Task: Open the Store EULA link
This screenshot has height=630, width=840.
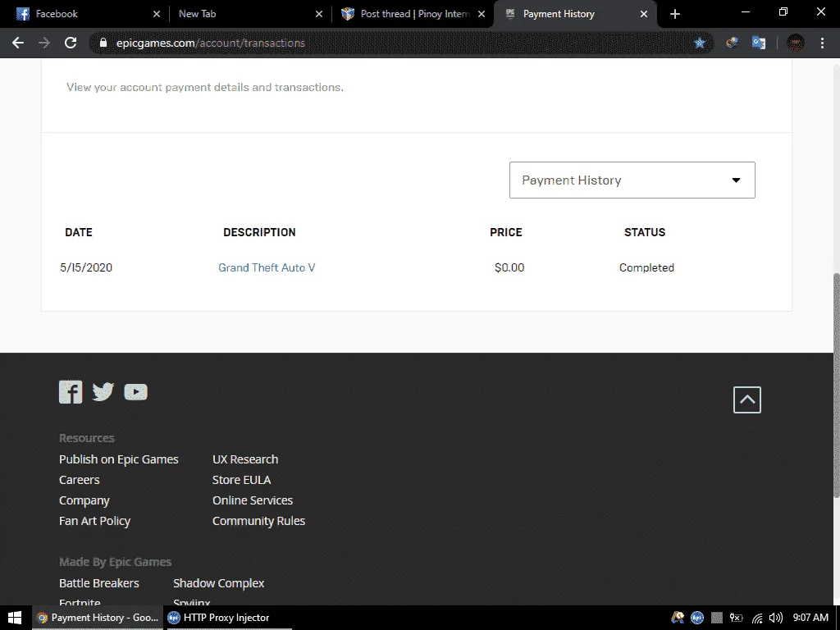Action: coord(242,479)
